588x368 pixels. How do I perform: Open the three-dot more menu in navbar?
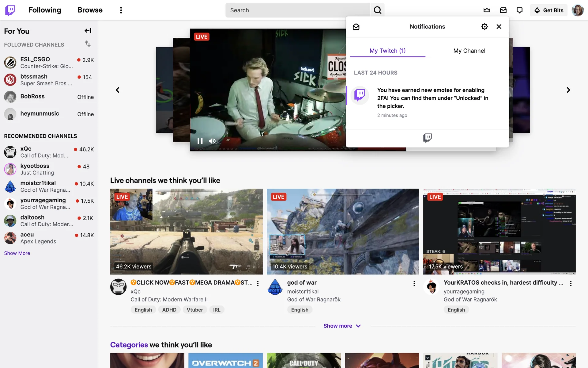click(x=121, y=10)
